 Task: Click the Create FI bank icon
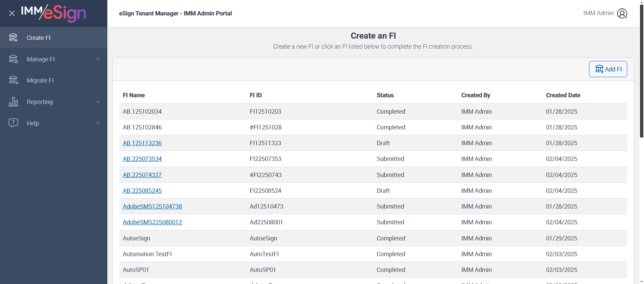coord(13,38)
